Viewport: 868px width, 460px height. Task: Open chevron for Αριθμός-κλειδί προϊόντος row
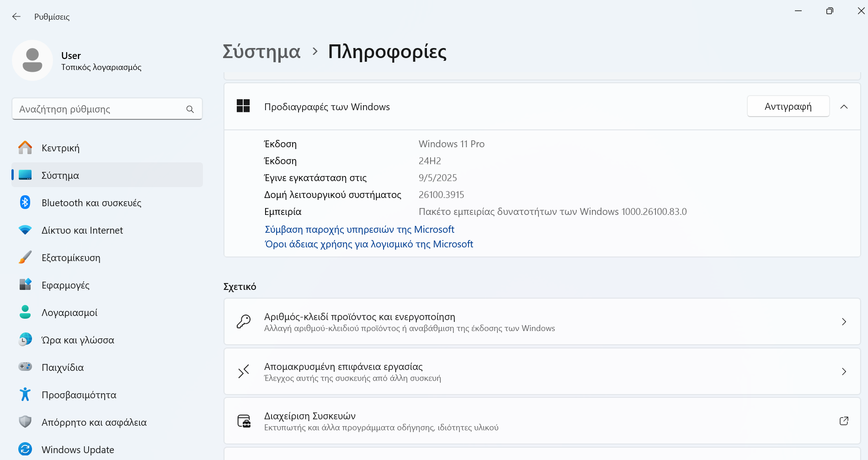[x=844, y=322]
